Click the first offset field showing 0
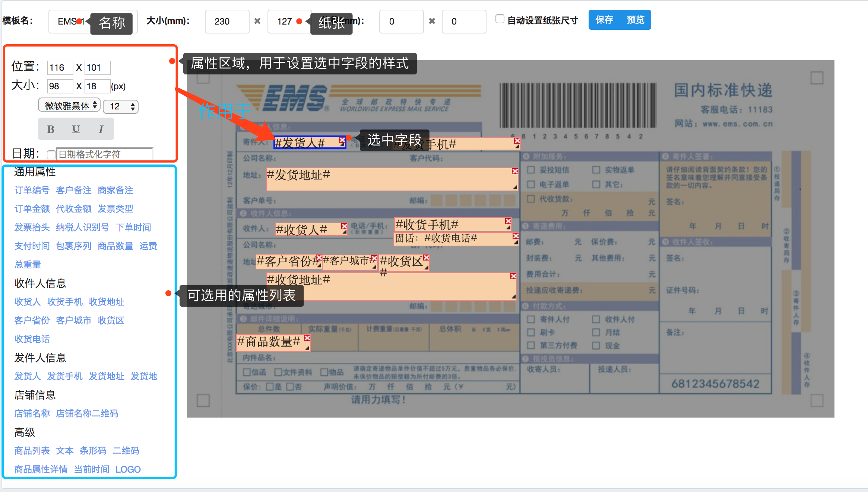 coord(401,22)
